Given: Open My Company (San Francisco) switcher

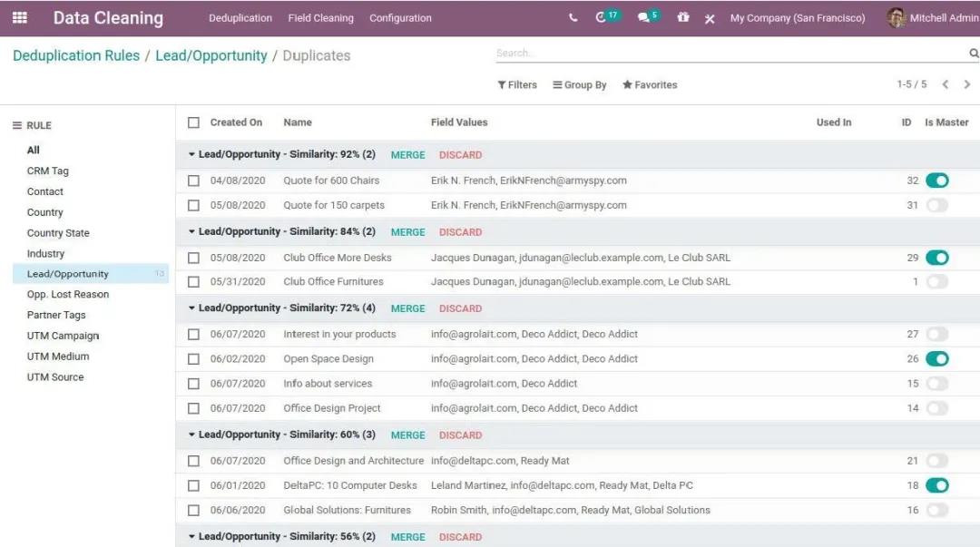Looking at the screenshot, I should [798, 18].
